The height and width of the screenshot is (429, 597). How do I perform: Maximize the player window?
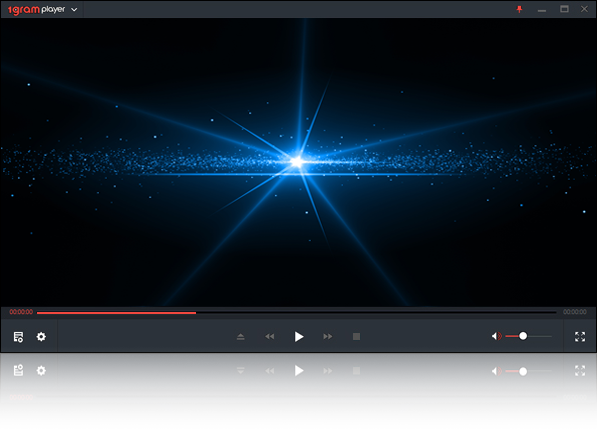[x=564, y=9]
